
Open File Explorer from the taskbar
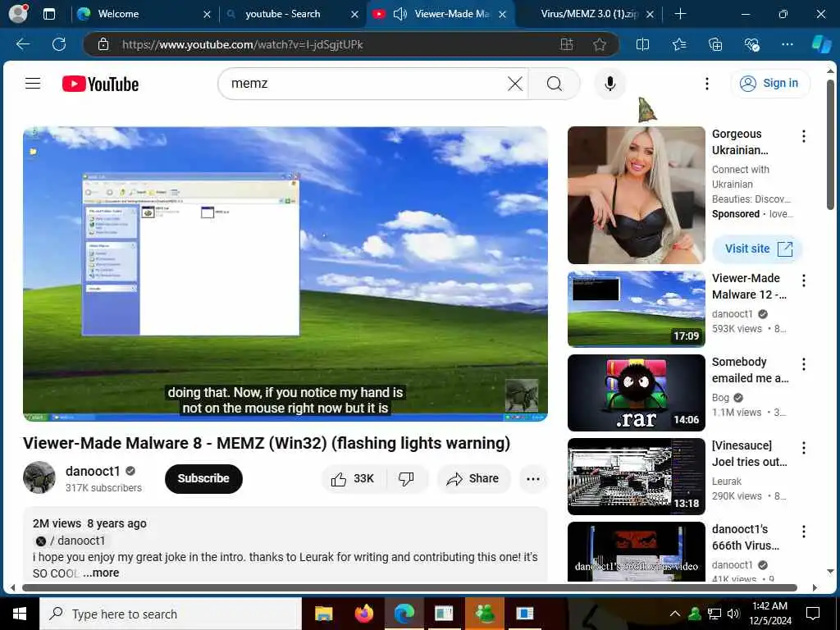tap(323, 614)
